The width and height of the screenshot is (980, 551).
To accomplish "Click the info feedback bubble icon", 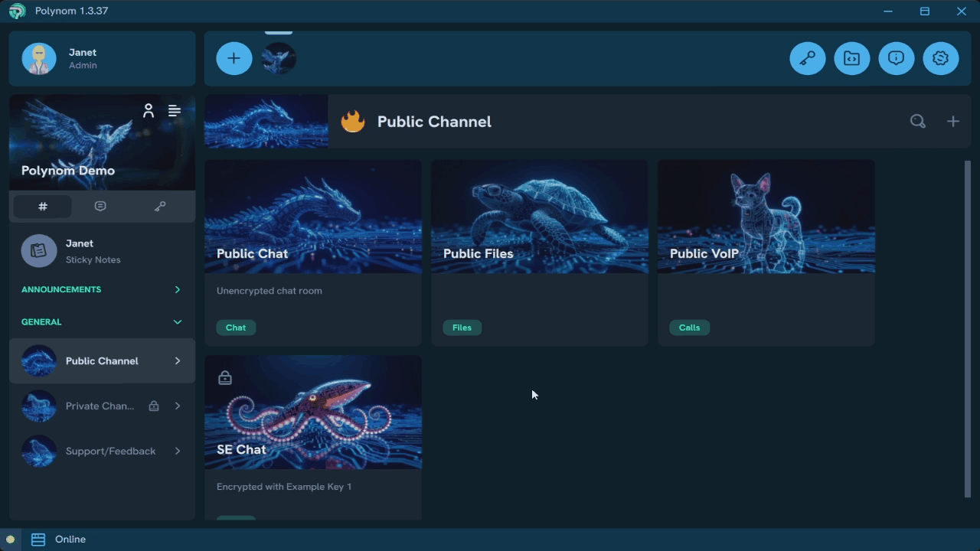I will pos(897,58).
